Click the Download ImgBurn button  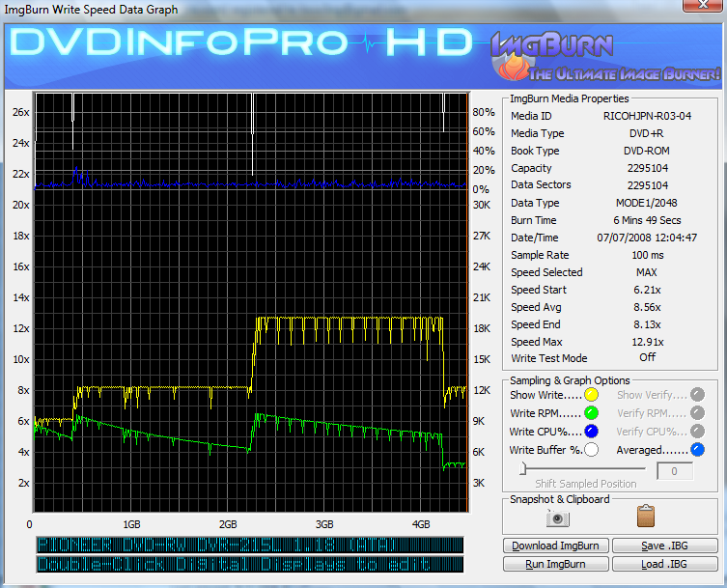(555, 546)
